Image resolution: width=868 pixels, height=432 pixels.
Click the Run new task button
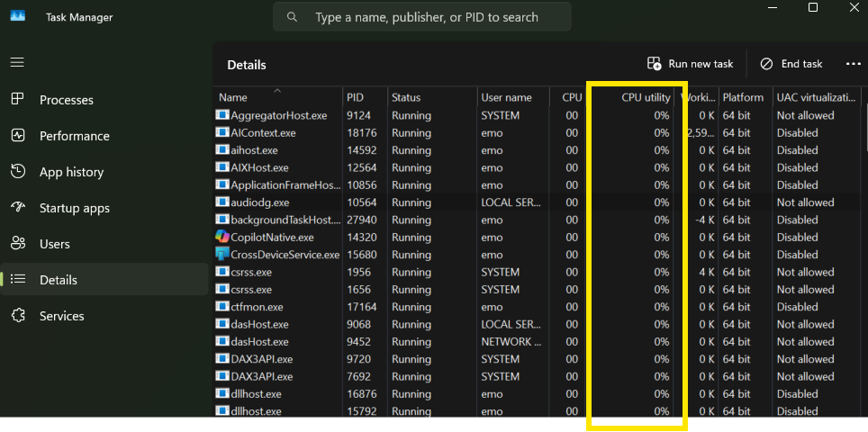point(690,64)
